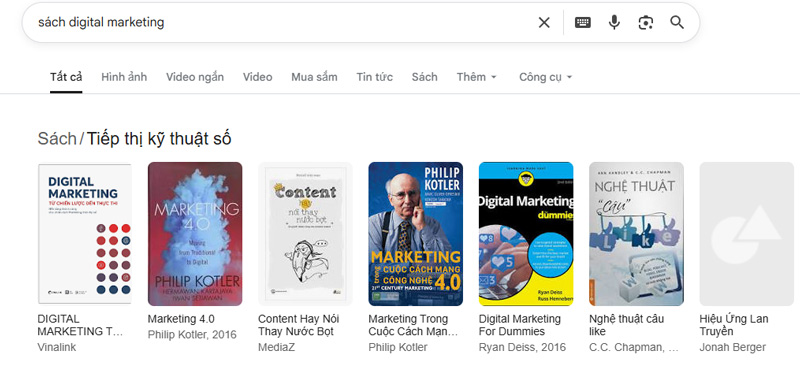
Task: Click the 'Sách' breadcrumb in the heading
Action: (x=57, y=138)
